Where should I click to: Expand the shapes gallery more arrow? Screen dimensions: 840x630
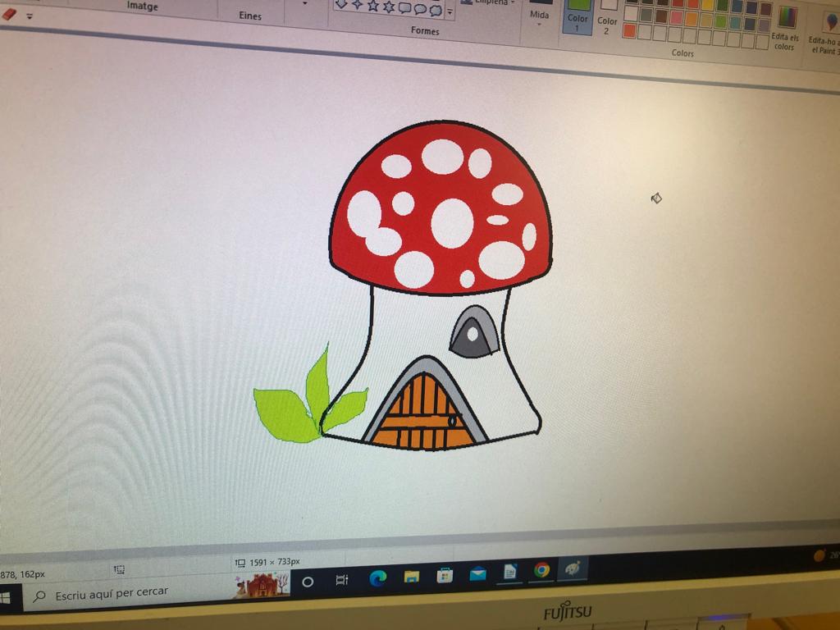click(x=450, y=11)
